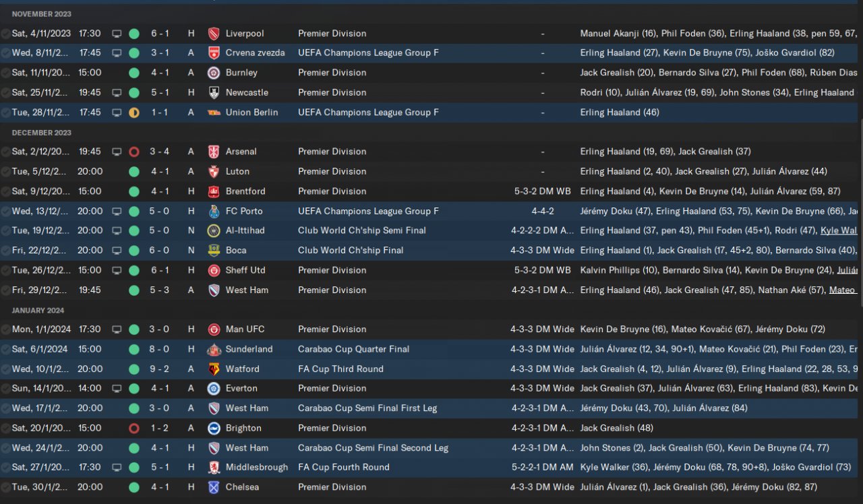The height and width of the screenshot is (504, 863).
Task: Click the 5-2-2-1 DM AM formation
Action: [x=543, y=468]
